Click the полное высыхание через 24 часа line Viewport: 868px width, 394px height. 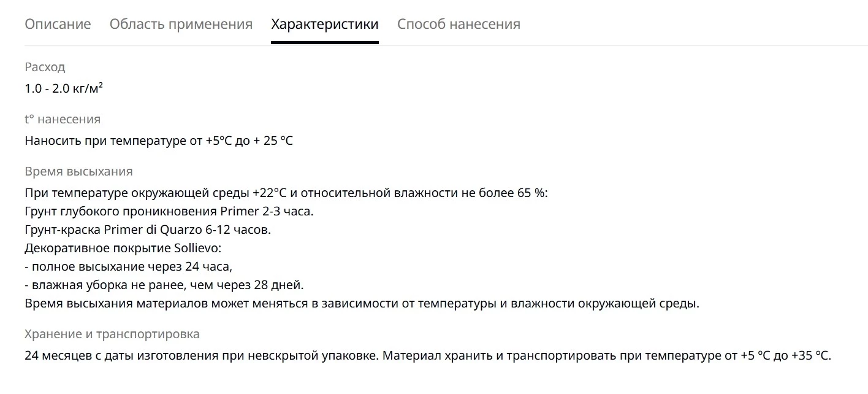[x=129, y=266]
